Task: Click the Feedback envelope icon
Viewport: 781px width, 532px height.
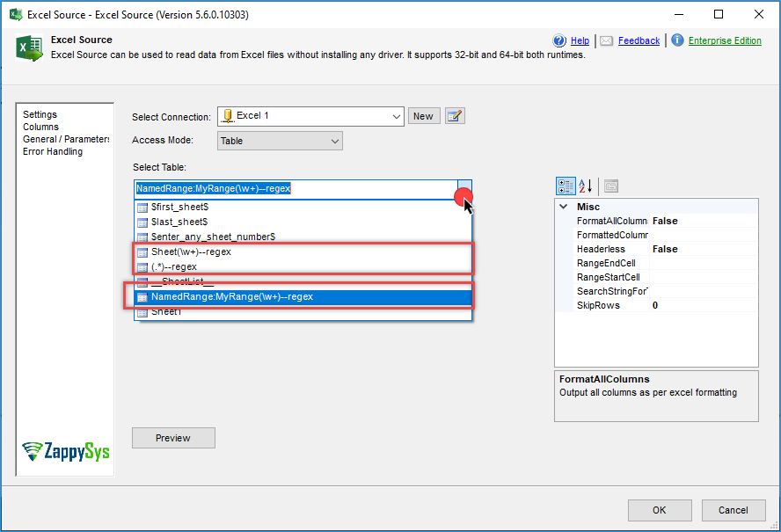Action: pos(606,40)
